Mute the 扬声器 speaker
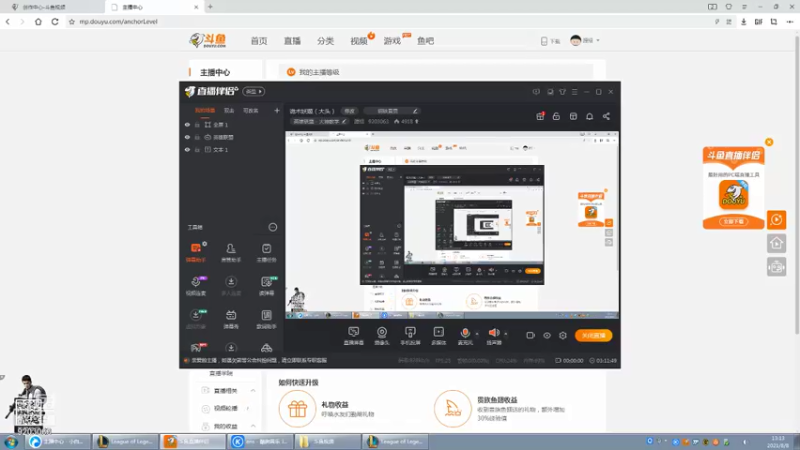 (x=493, y=336)
